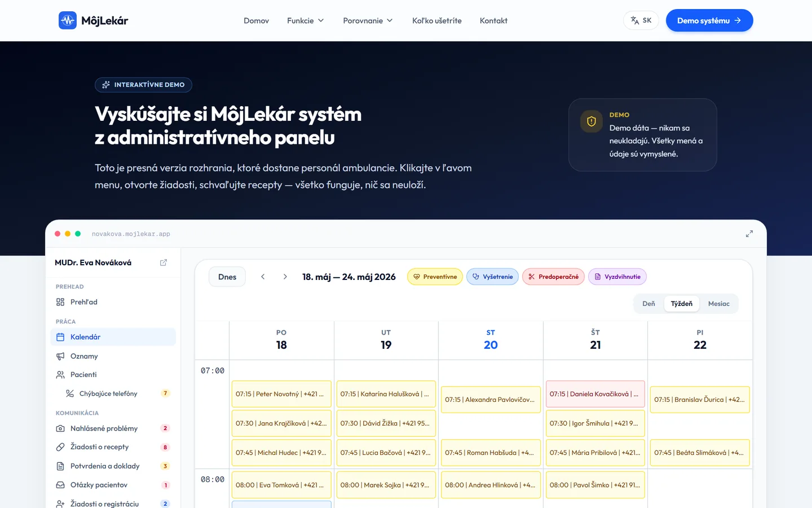Toggle the Vyšetrenie appointment filter
812x508 pixels.
492,277
